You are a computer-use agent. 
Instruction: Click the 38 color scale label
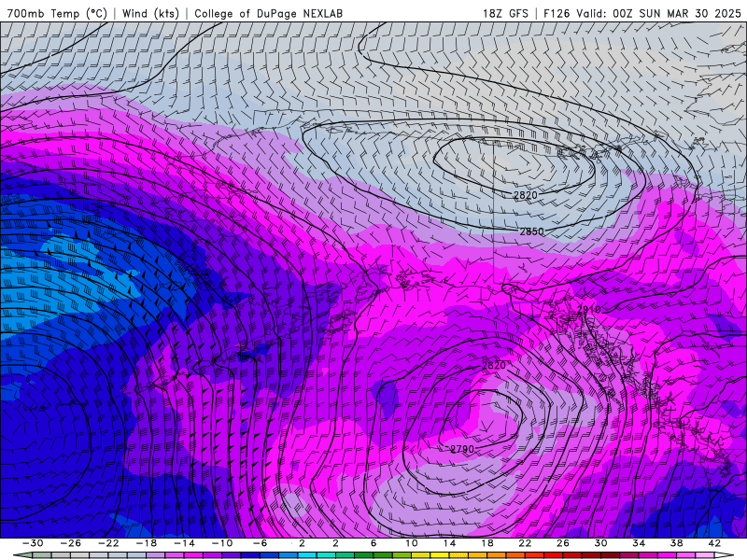[676, 543]
